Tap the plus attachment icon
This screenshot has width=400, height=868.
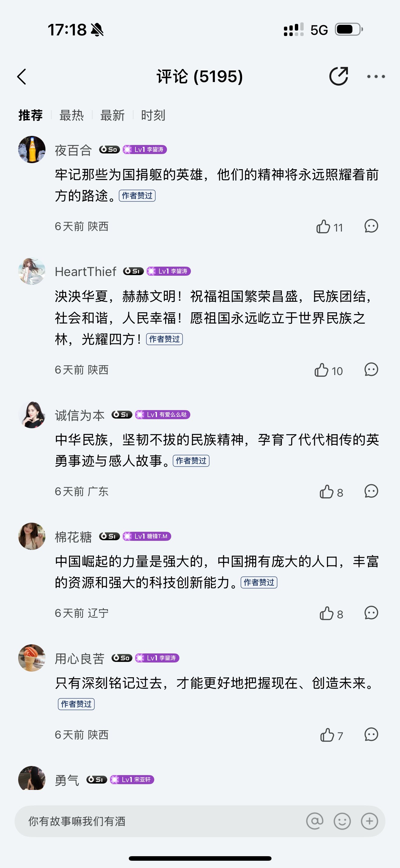(x=369, y=821)
